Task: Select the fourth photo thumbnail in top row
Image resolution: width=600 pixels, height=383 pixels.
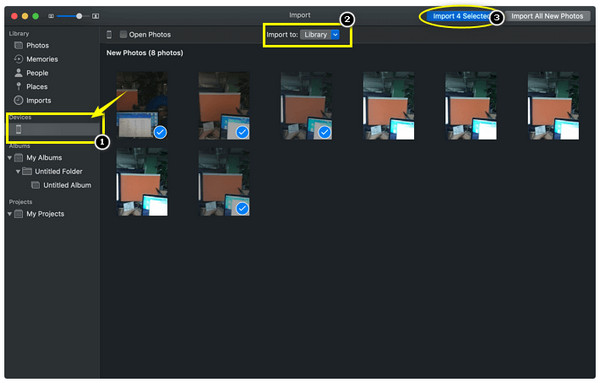Action: [x=388, y=106]
